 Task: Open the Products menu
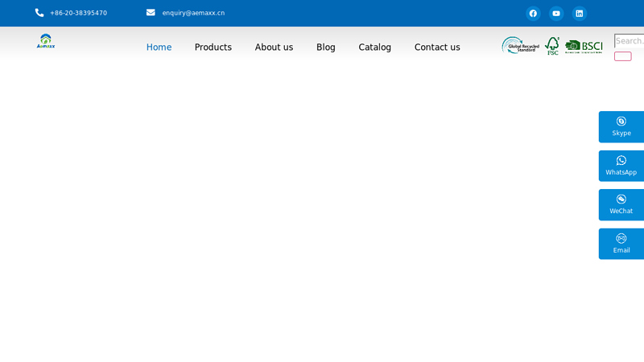pos(213,47)
